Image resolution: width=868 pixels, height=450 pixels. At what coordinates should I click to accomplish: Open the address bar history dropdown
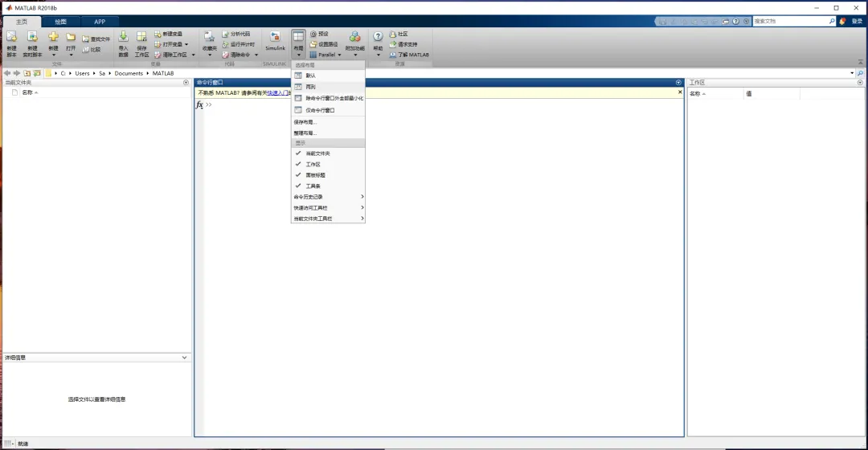click(852, 73)
